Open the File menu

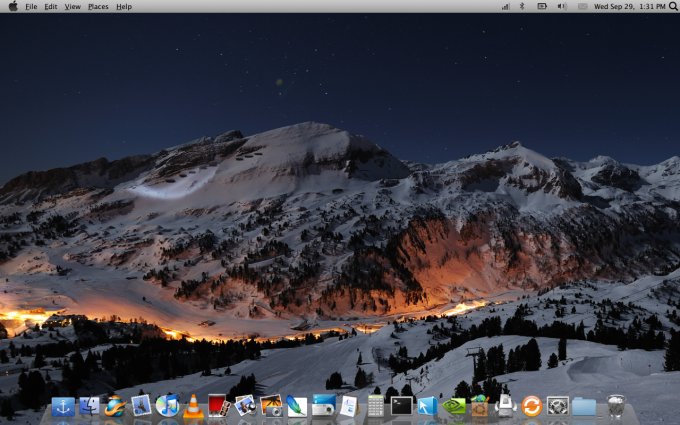click(31, 7)
